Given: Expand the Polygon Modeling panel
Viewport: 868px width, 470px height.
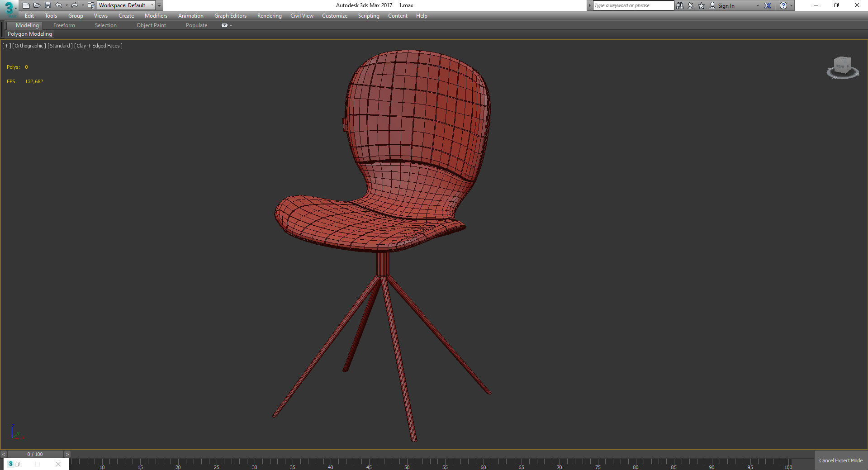Looking at the screenshot, I should pos(30,34).
